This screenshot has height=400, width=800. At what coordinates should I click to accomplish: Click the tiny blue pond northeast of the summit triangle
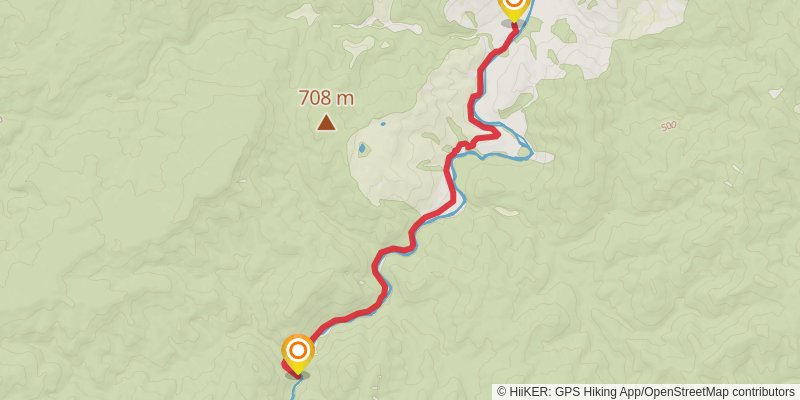pos(383,123)
